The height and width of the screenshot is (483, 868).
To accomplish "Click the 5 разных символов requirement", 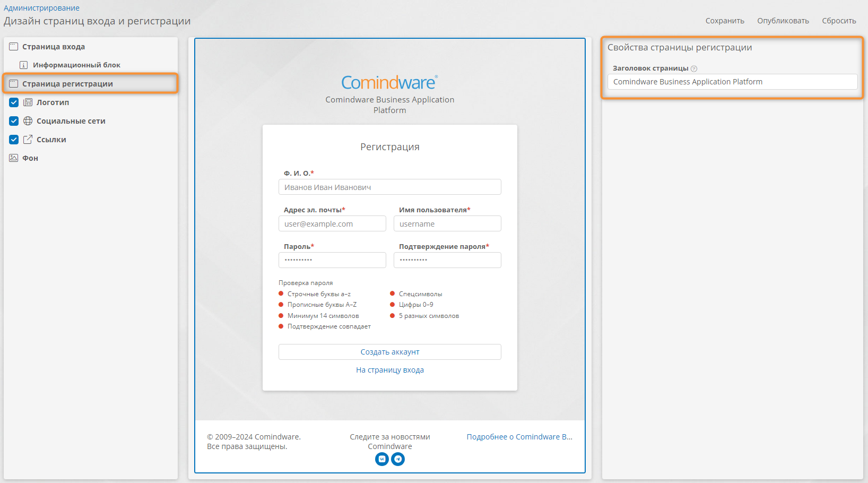I will click(x=429, y=316).
